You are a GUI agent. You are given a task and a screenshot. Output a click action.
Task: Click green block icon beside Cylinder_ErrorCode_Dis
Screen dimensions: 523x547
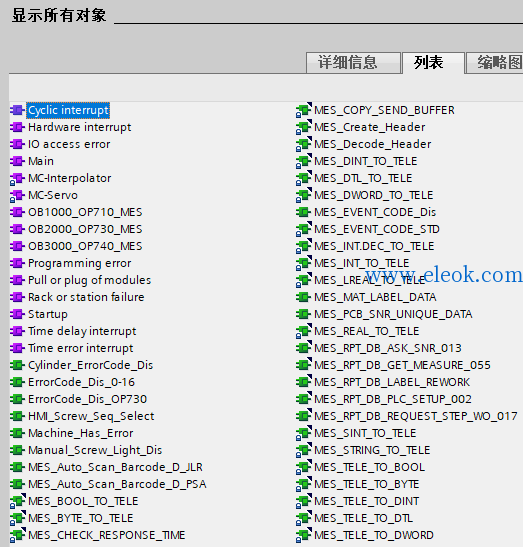[17, 365]
